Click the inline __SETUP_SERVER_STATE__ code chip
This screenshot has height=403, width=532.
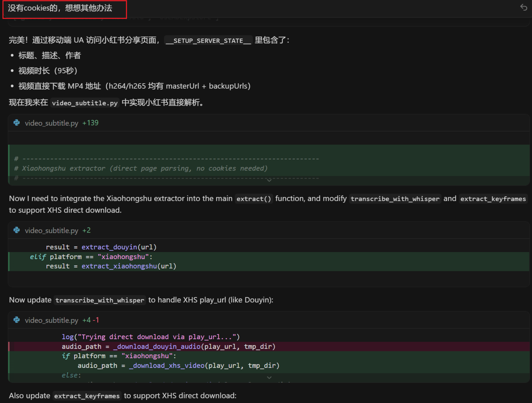pyautogui.click(x=208, y=41)
